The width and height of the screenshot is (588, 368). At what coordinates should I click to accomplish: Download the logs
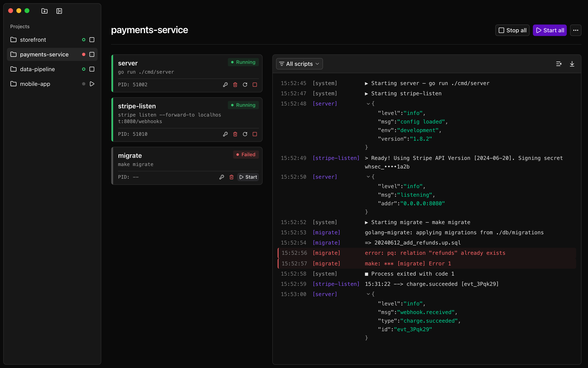click(572, 64)
